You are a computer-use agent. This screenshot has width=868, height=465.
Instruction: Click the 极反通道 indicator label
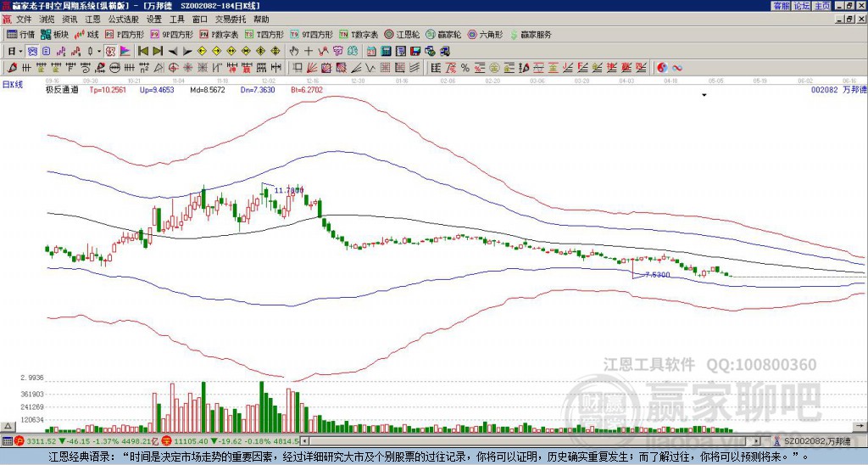(62, 89)
